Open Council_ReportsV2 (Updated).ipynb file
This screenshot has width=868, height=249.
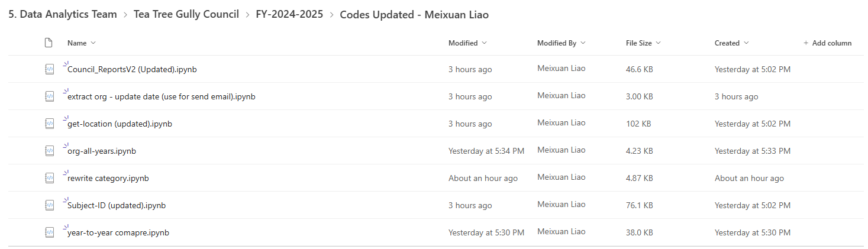132,69
